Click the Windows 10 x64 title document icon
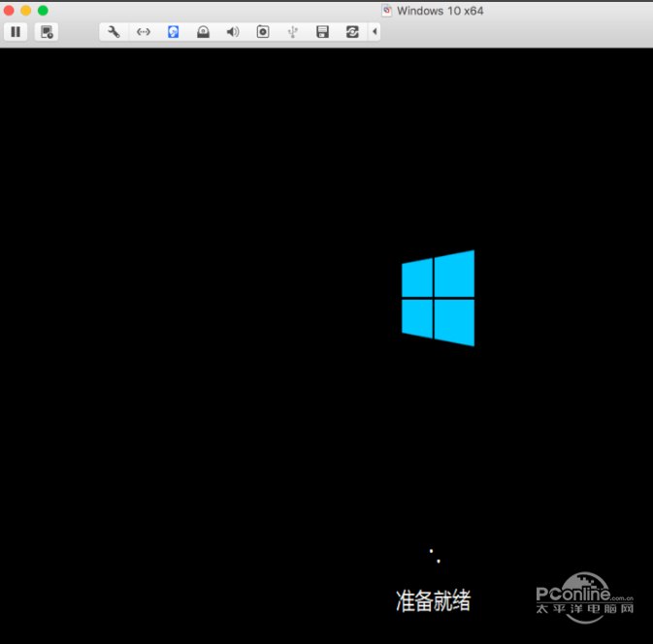The width and height of the screenshot is (653, 644). [387, 11]
